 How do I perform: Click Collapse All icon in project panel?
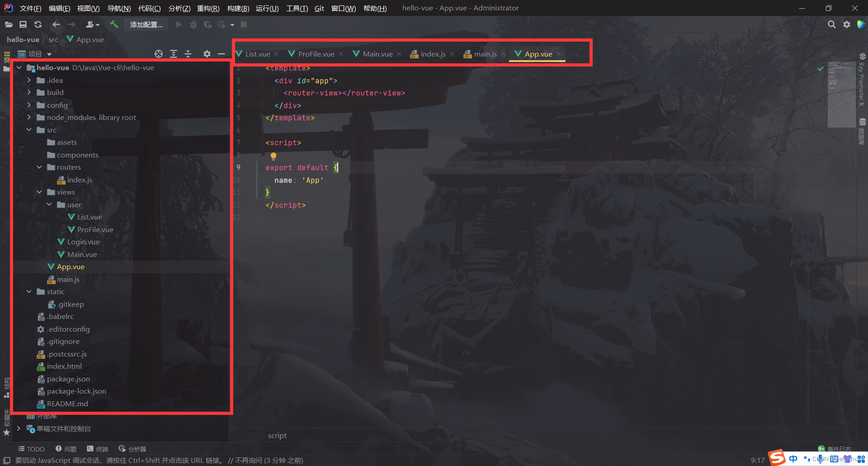click(188, 54)
